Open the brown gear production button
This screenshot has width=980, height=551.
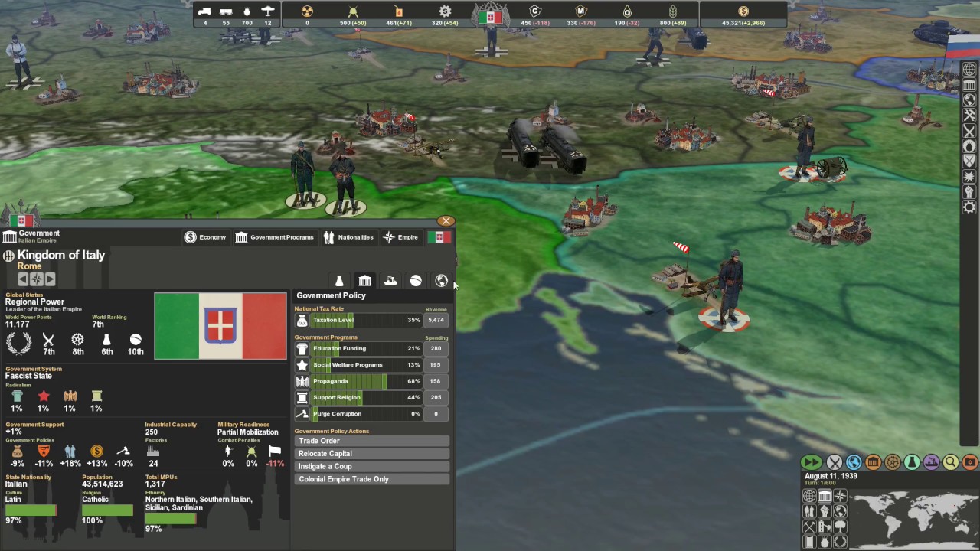[893, 462]
